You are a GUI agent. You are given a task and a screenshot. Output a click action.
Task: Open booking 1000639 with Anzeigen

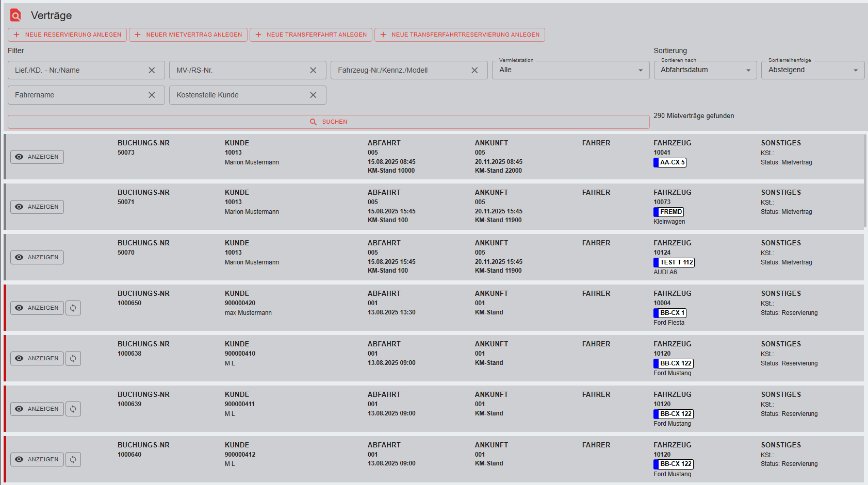(37, 409)
